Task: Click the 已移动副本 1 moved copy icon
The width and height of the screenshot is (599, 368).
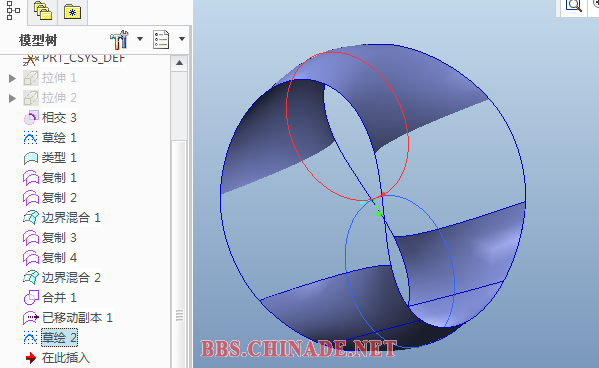Action: click(31, 318)
